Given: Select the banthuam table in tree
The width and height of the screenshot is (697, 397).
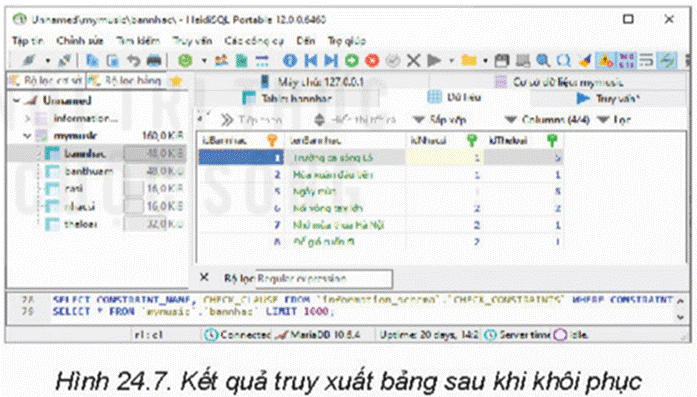Looking at the screenshot, I should [x=88, y=171].
